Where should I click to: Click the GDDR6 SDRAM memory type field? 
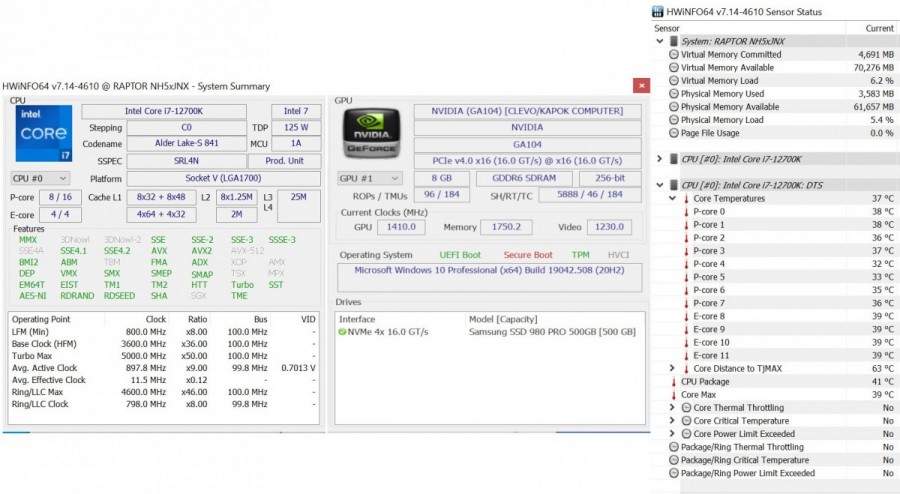coord(524,178)
